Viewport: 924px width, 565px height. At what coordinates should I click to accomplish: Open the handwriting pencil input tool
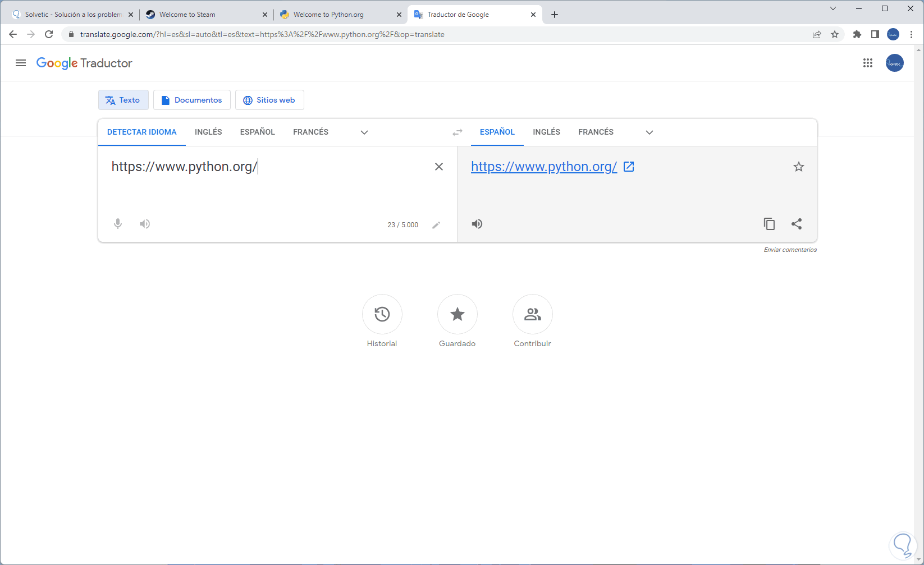point(436,225)
